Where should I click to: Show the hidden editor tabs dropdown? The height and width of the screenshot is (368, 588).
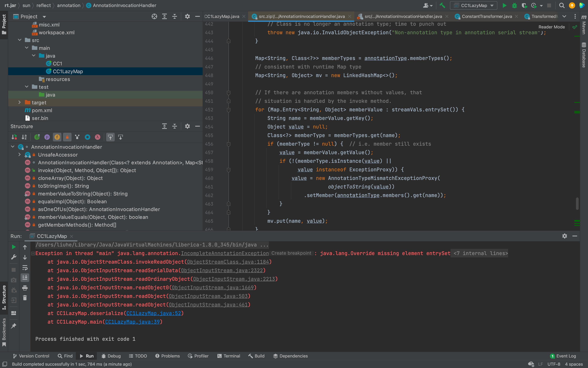coord(564,16)
